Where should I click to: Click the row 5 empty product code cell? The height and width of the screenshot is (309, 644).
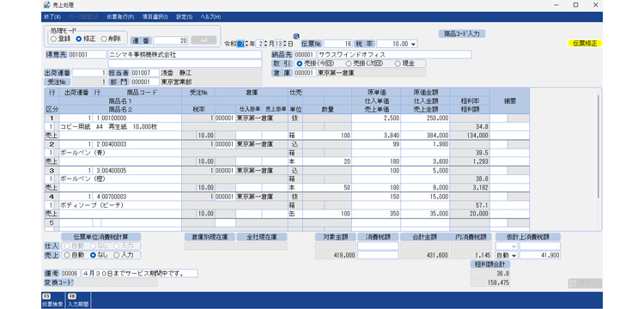click(x=142, y=223)
